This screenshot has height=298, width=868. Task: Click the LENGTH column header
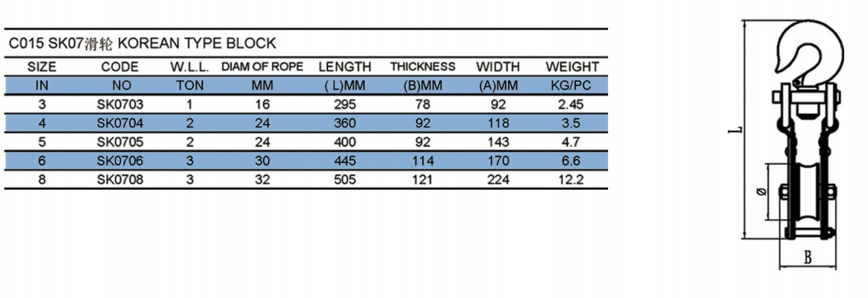345,67
